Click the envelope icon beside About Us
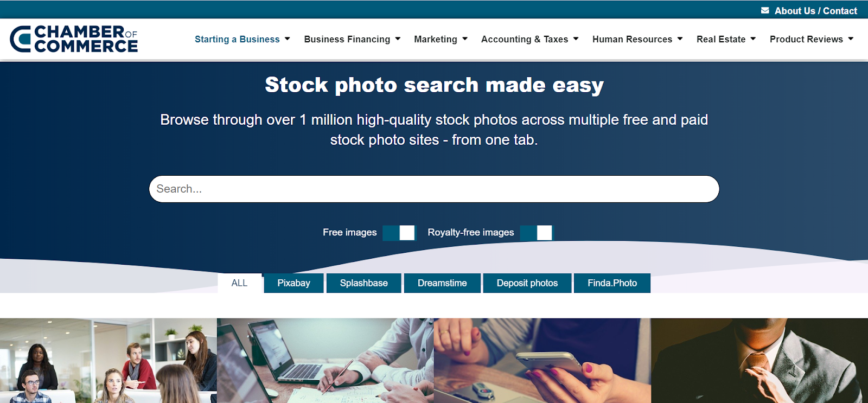The width and height of the screenshot is (868, 403). (765, 10)
